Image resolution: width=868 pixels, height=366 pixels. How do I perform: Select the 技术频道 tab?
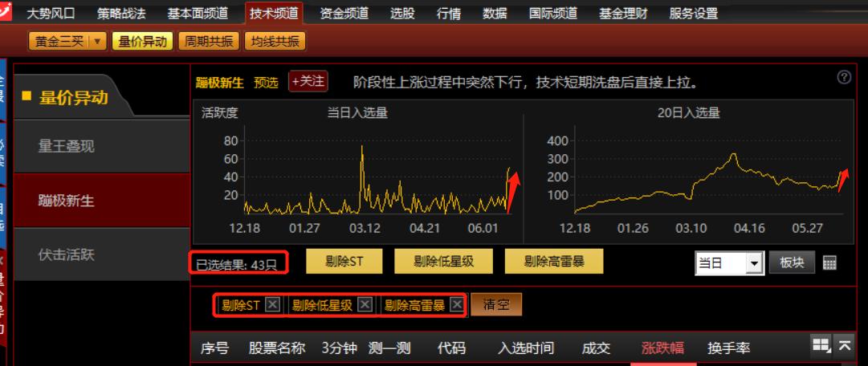pyautogui.click(x=274, y=14)
